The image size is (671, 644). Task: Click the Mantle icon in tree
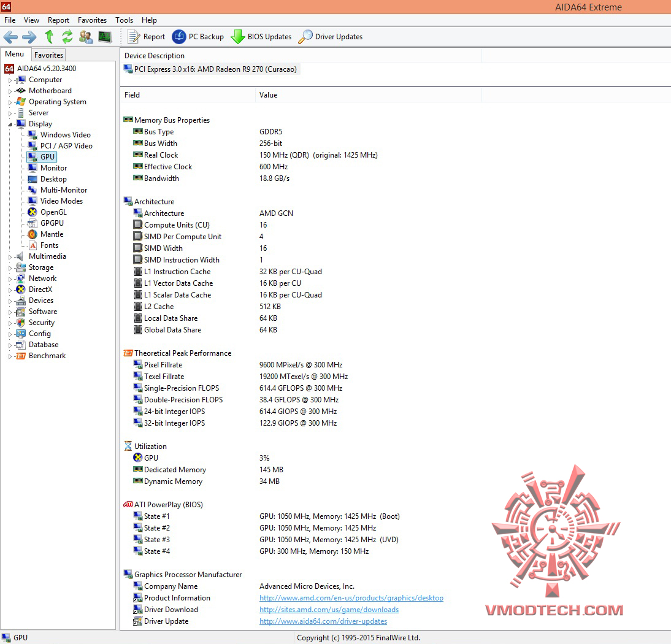coord(33,234)
